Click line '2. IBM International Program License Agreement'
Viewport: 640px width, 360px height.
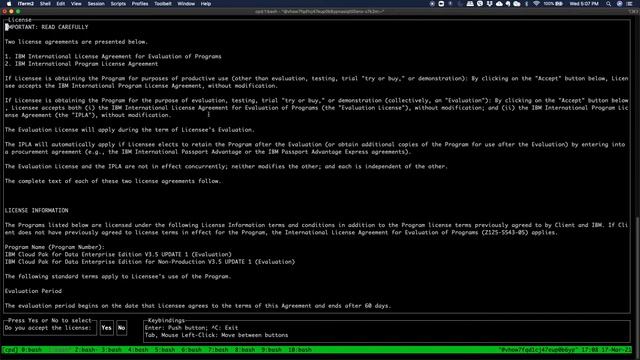pyautogui.click(x=82, y=64)
